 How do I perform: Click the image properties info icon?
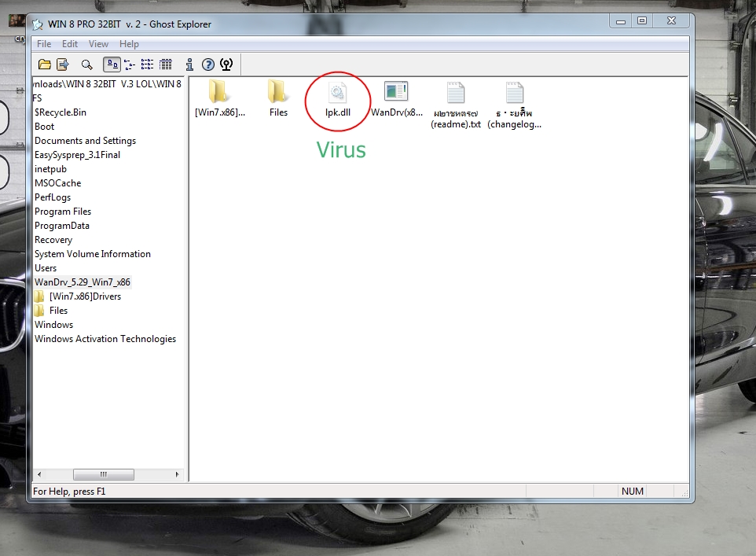pyautogui.click(x=189, y=64)
